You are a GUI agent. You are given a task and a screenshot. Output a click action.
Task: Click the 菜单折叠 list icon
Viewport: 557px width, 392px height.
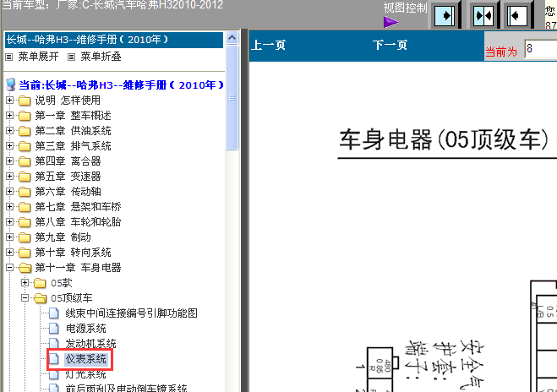pyautogui.click(x=71, y=57)
